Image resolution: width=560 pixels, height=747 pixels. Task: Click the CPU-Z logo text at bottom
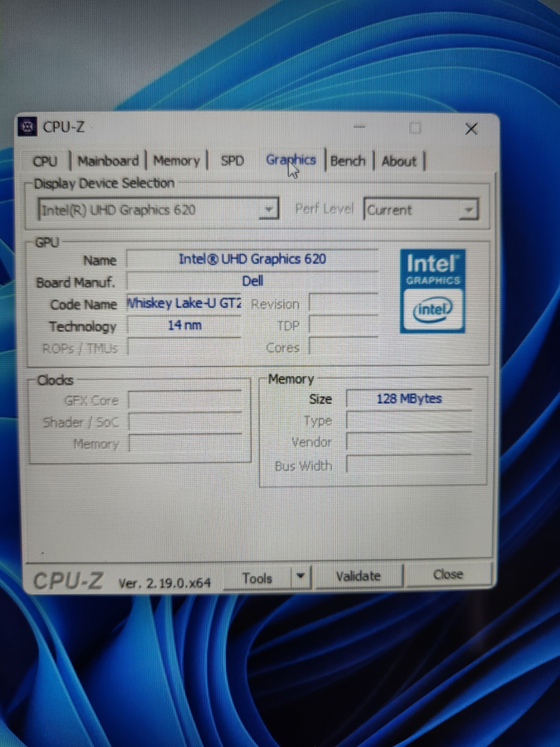pos(68,581)
